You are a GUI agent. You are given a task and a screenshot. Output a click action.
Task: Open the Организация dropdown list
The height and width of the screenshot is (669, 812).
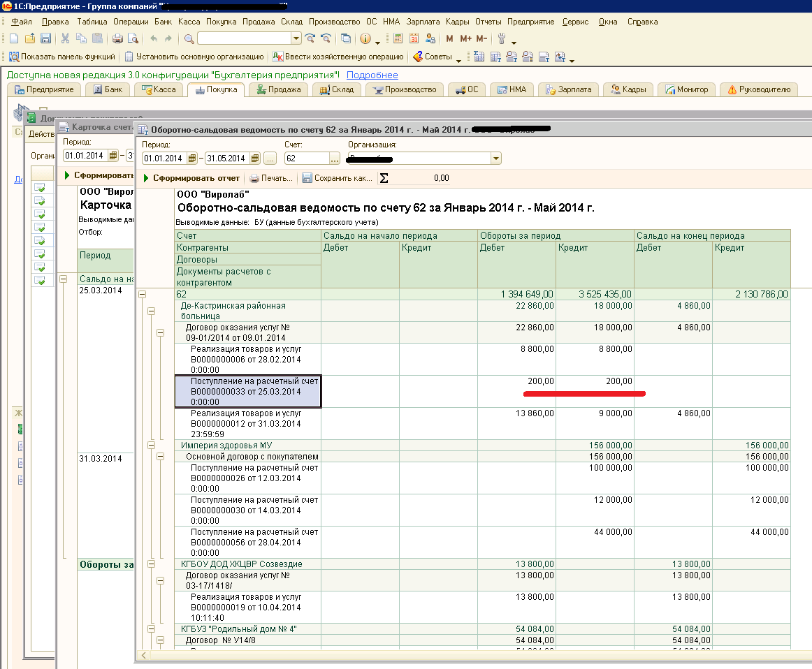click(x=496, y=159)
